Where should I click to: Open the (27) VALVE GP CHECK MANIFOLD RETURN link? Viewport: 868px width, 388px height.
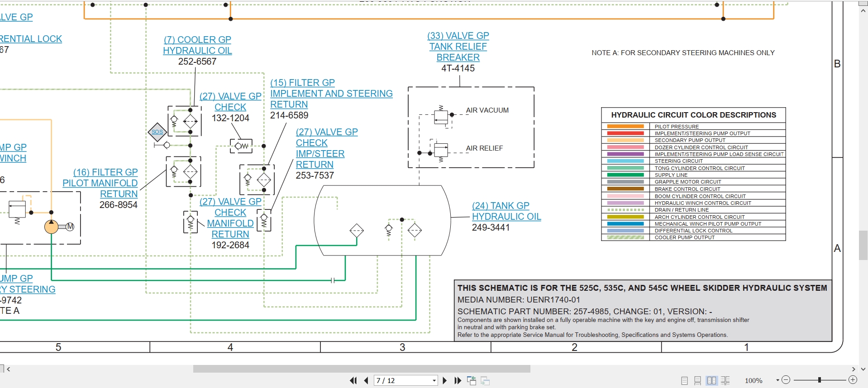pos(230,218)
